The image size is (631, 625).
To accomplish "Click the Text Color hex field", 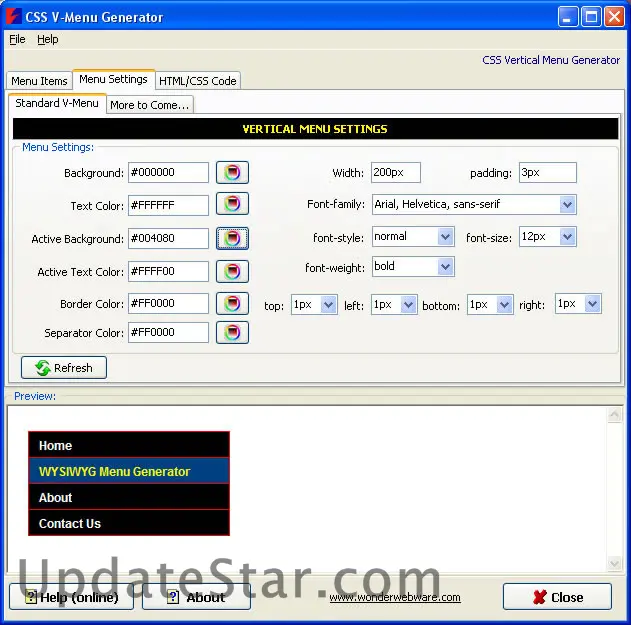I will 168,205.
